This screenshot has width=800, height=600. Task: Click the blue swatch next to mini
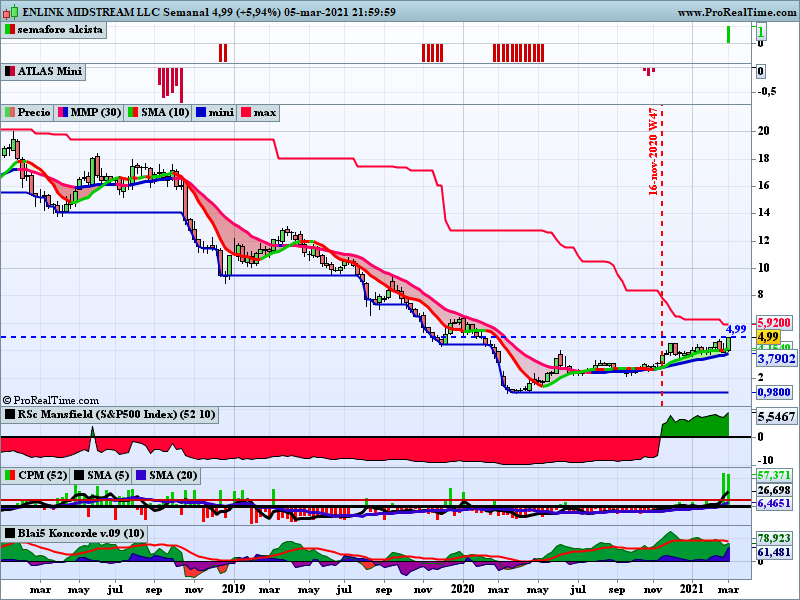[201, 112]
